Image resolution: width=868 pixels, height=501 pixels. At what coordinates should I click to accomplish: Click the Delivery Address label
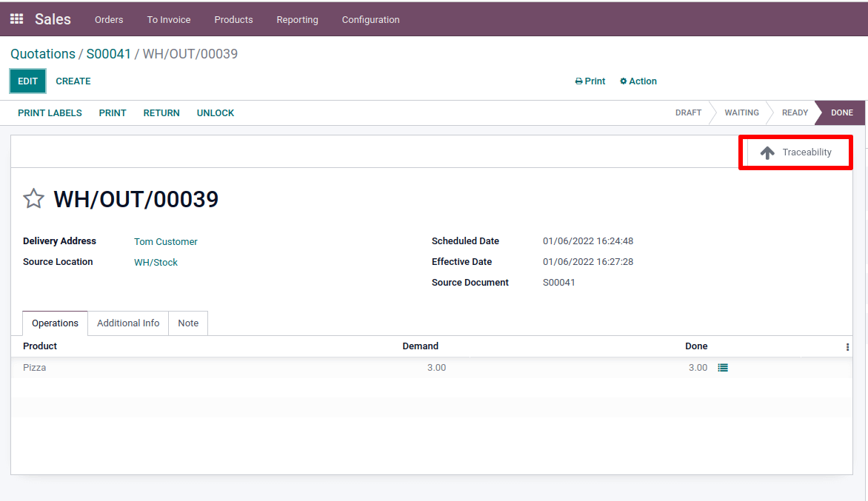59,241
